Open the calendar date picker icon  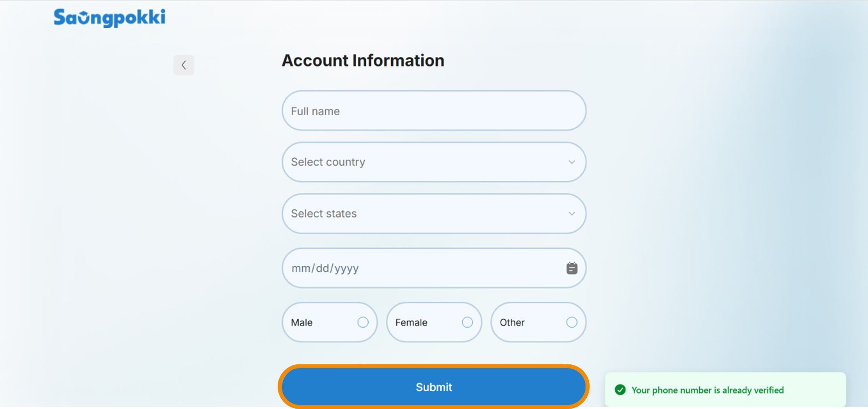pyautogui.click(x=572, y=268)
